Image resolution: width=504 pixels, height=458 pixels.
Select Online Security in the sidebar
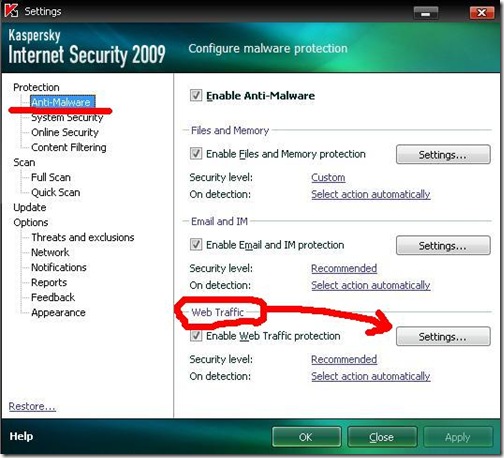65,132
